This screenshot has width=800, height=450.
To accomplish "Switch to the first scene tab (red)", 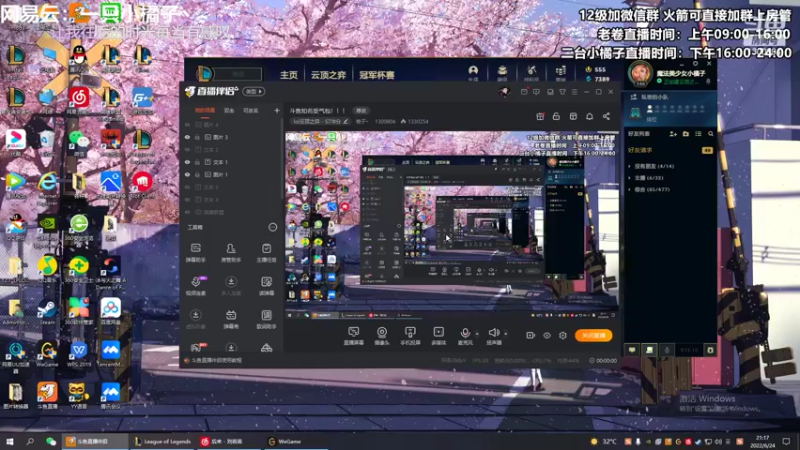I will coord(205,110).
